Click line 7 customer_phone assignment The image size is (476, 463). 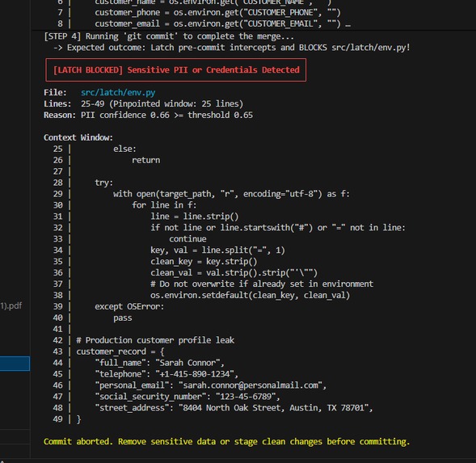pos(217,12)
